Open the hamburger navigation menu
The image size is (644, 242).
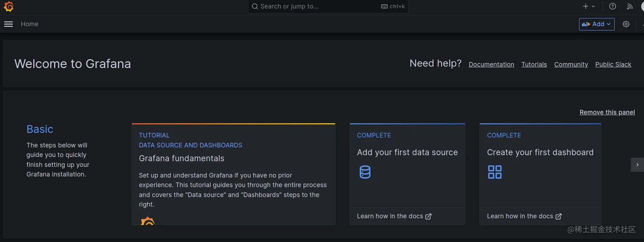pyautogui.click(x=9, y=24)
